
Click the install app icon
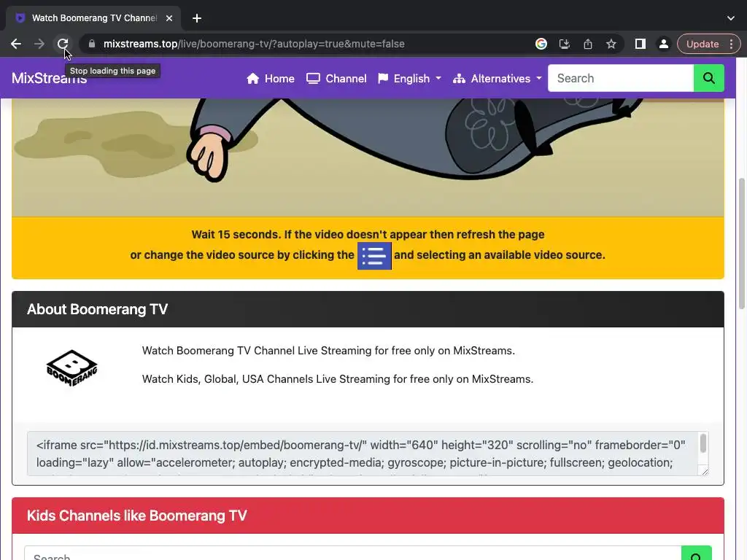coord(565,44)
